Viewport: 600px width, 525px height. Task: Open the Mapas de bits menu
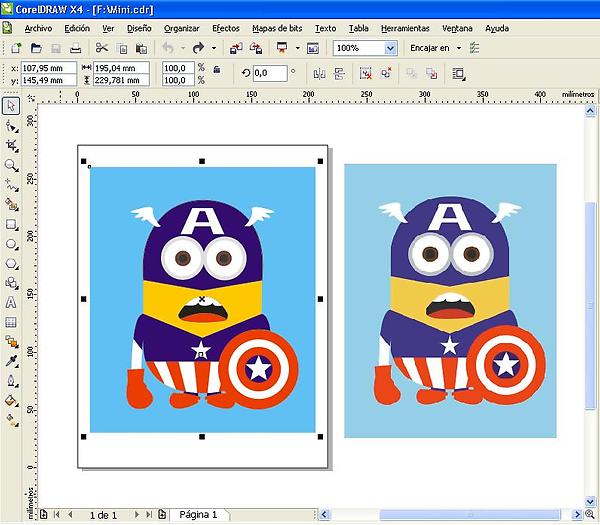coord(277,28)
